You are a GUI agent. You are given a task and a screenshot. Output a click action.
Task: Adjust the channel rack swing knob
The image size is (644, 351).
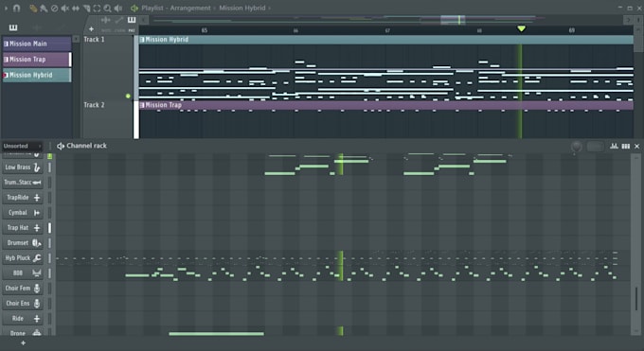[x=576, y=147]
